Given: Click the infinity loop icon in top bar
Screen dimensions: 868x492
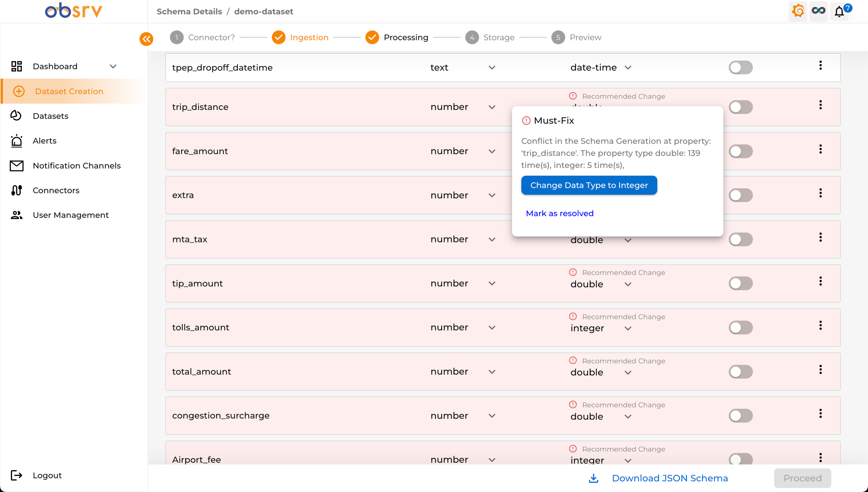Looking at the screenshot, I should [819, 11].
